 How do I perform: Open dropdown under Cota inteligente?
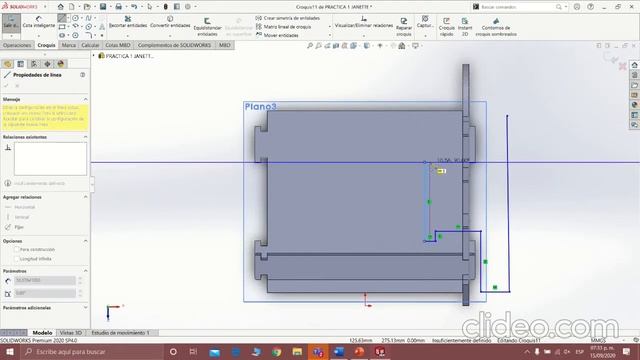(39, 35)
